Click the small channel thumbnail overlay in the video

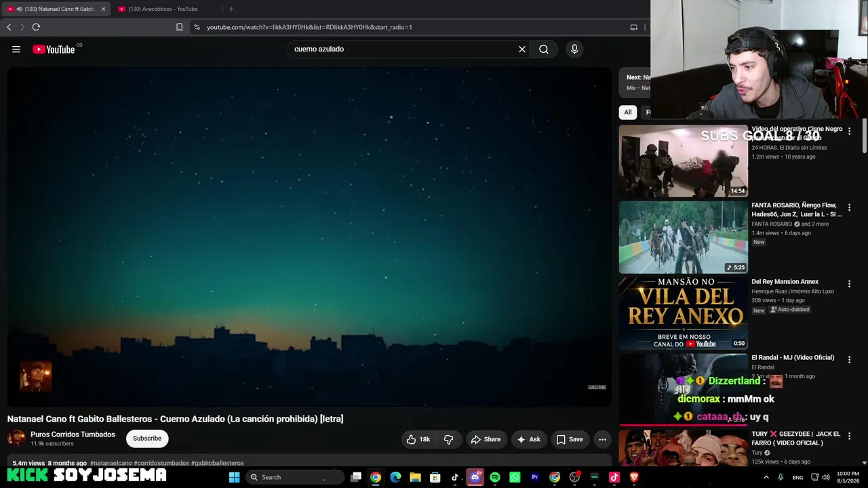[35, 376]
